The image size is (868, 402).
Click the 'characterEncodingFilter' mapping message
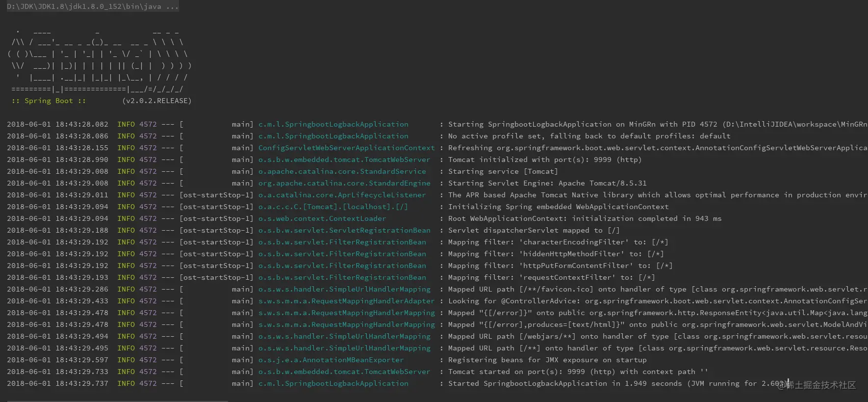pos(558,242)
